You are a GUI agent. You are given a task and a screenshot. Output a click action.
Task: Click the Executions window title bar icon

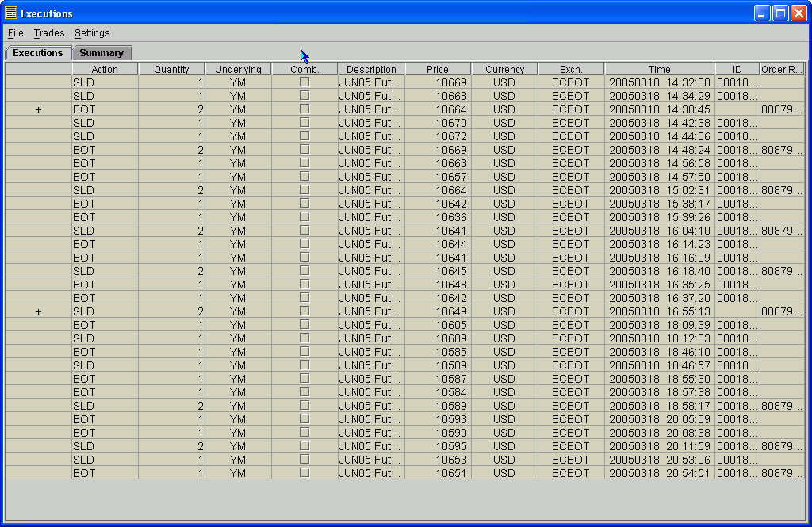coord(11,13)
